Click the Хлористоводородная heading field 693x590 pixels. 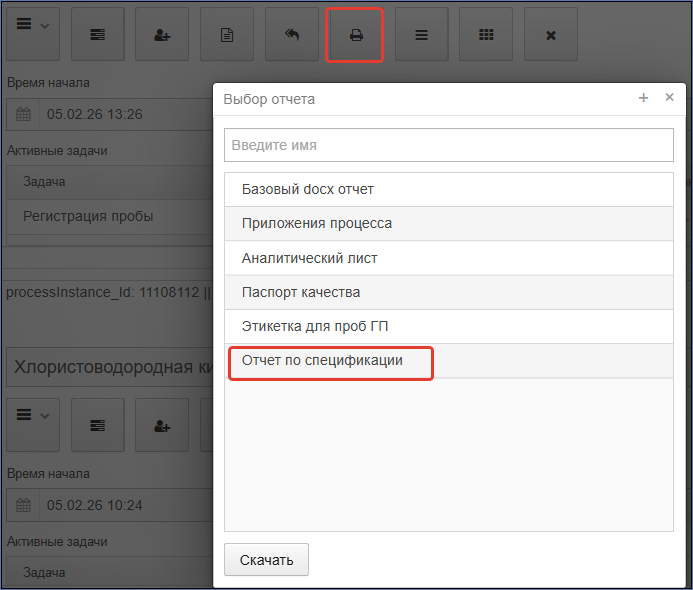pos(110,367)
